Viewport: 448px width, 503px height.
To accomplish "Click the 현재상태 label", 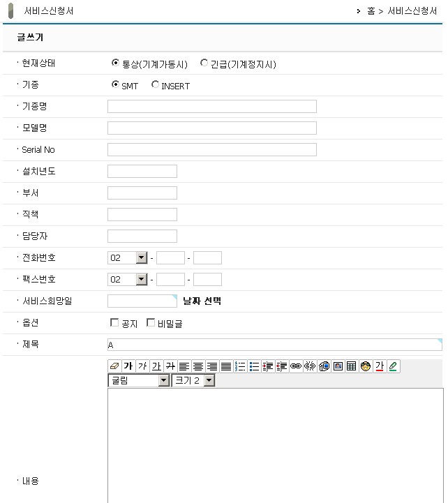I will (x=38, y=63).
